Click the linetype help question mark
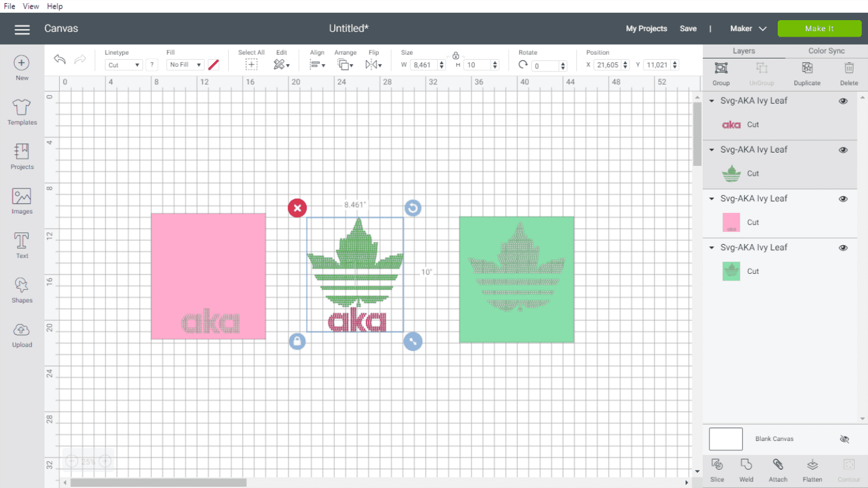The image size is (868, 488). click(152, 65)
